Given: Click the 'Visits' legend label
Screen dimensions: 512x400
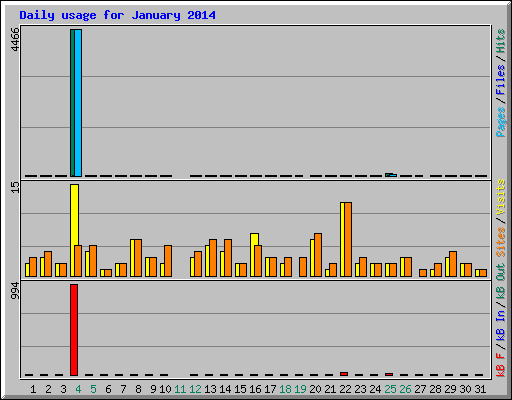Looking at the screenshot, I should tap(501, 197).
